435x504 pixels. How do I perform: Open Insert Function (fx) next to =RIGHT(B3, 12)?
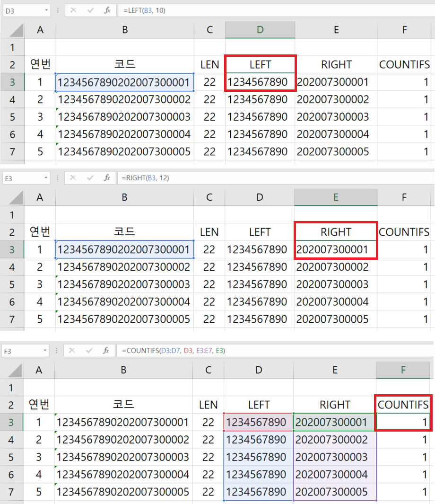point(107,178)
